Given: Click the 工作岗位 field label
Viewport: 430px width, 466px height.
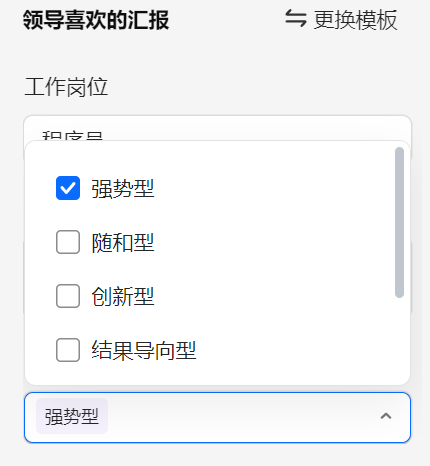Looking at the screenshot, I should [66, 87].
